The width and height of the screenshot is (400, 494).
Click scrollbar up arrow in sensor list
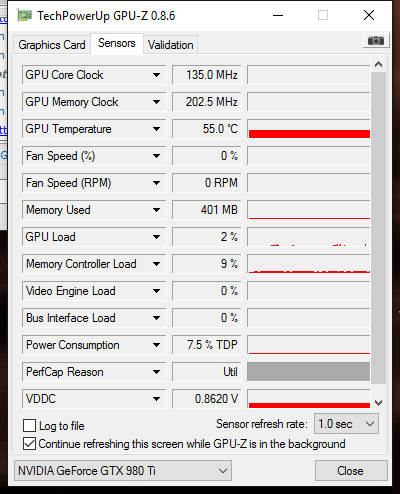(x=378, y=64)
